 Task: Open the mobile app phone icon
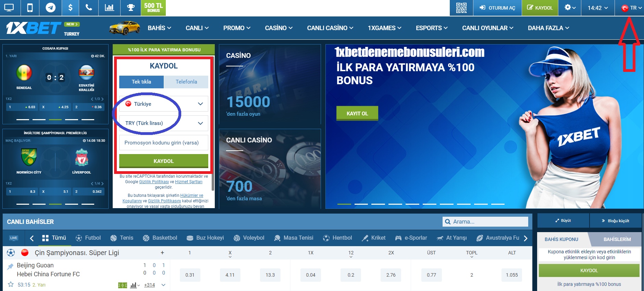coord(30,8)
